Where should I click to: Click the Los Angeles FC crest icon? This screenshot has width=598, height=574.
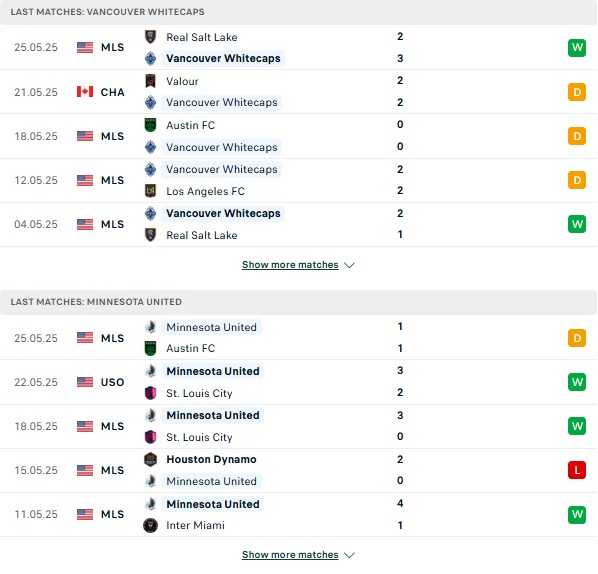coord(151,191)
